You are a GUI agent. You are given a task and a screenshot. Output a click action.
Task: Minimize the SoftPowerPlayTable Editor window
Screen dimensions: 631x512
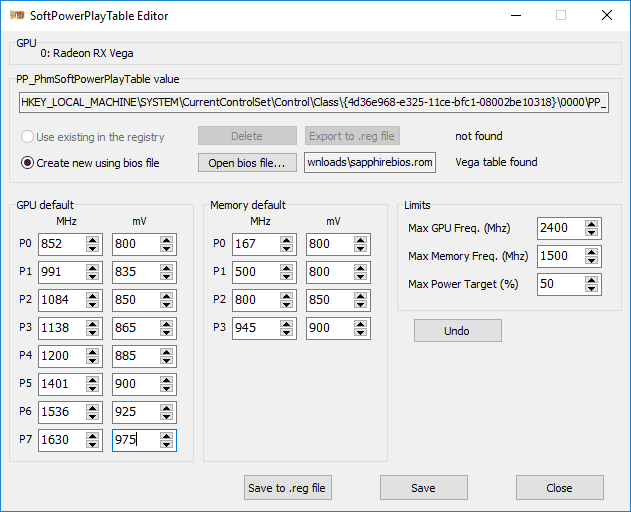[516, 15]
